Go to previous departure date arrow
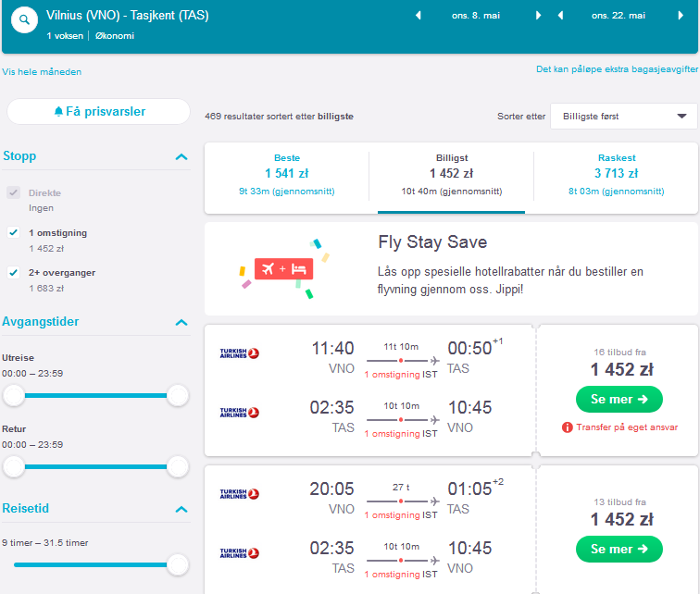The image size is (700, 594). click(419, 16)
